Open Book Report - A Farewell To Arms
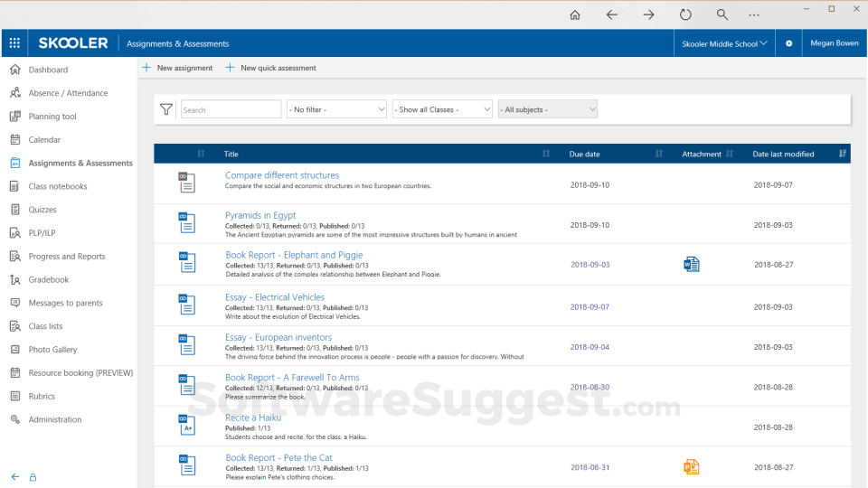The width and height of the screenshot is (868, 488). pyautogui.click(x=292, y=378)
